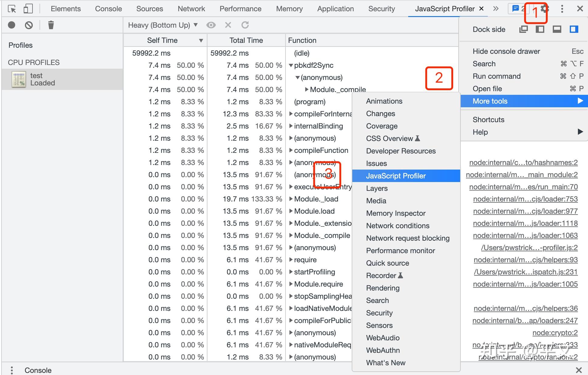This screenshot has height=375, width=588.
Task: Choose Performance monitor from More tools
Action: pyautogui.click(x=400, y=251)
